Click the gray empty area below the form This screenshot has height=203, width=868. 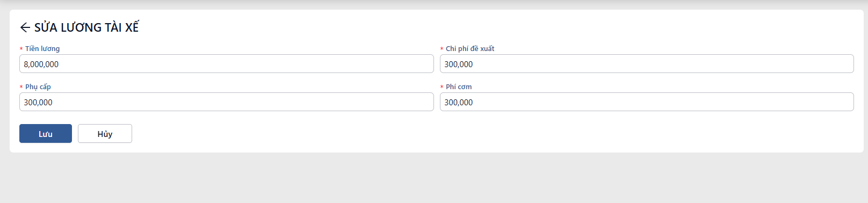[x=434, y=178]
